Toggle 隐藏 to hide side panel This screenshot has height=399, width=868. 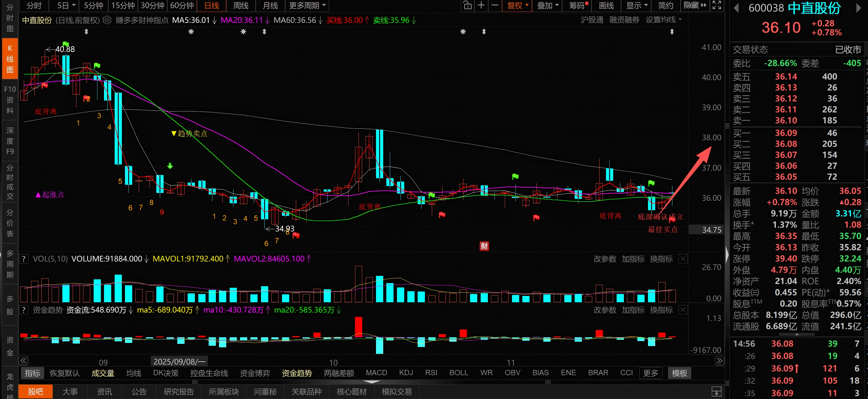(694, 5)
